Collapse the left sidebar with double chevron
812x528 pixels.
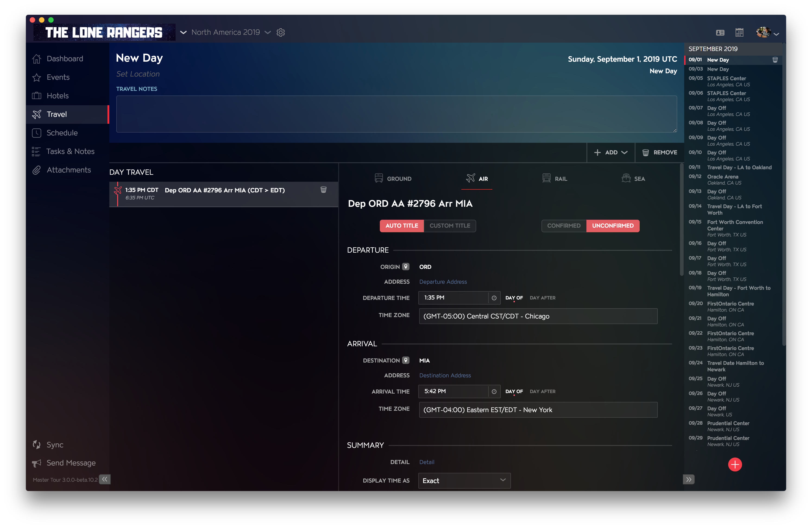pos(105,479)
